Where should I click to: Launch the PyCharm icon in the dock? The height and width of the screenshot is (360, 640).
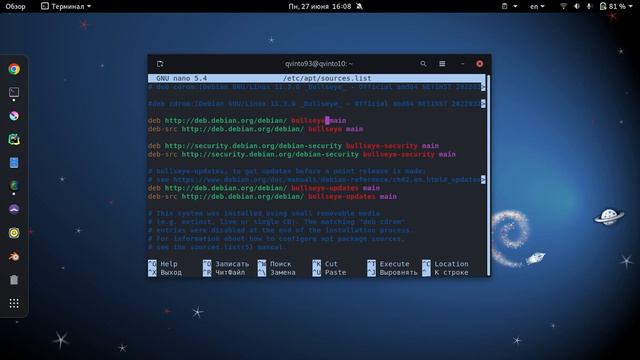click(14, 139)
